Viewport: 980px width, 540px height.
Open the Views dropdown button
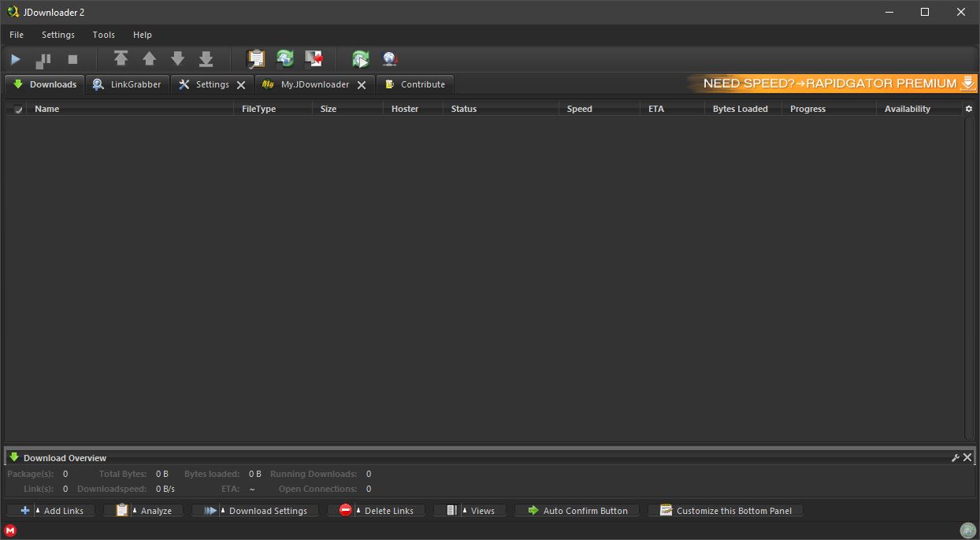click(470, 510)
